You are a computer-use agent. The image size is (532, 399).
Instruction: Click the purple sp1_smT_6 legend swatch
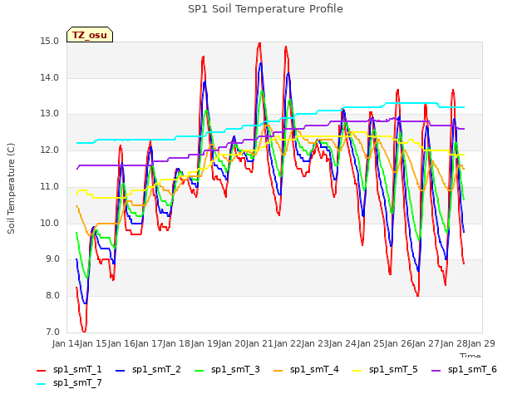[x=436, y=371]
